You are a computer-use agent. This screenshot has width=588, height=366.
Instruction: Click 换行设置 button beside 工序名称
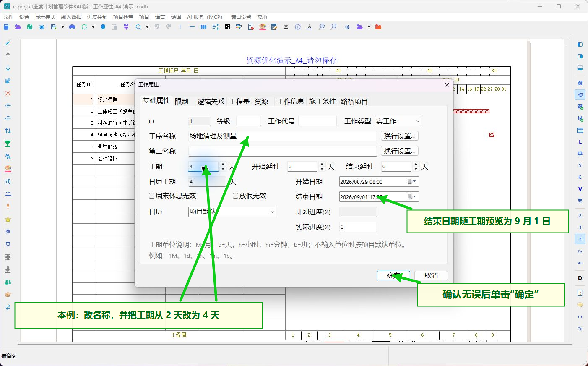tap(400, 136)
